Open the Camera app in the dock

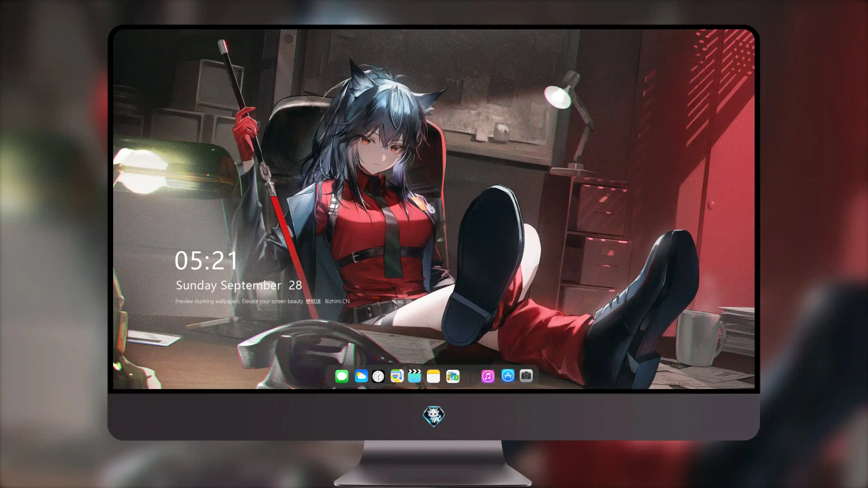click(526, 375)
